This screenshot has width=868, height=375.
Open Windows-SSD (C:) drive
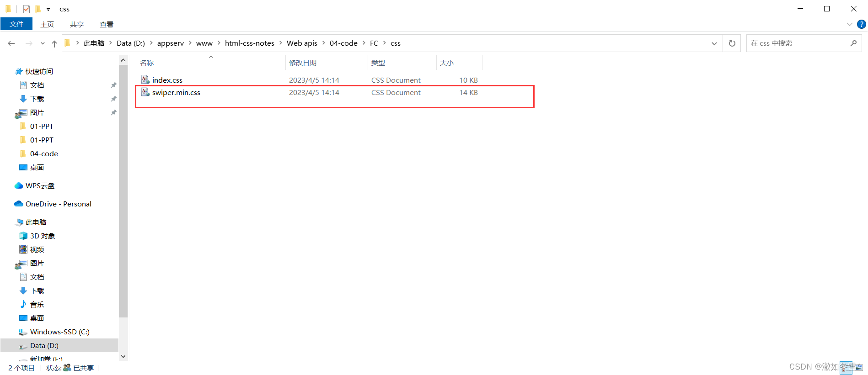click(59, 332)
